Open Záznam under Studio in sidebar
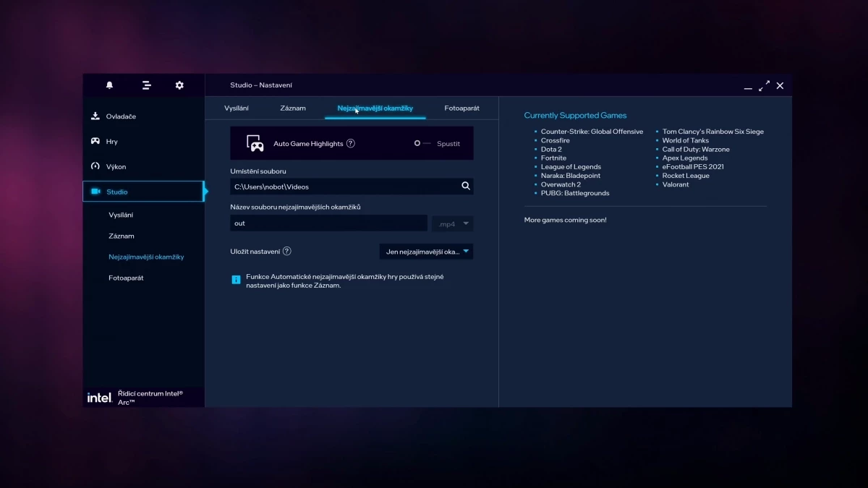Screen dimensions: 868x488 click(x=122, y=236)
